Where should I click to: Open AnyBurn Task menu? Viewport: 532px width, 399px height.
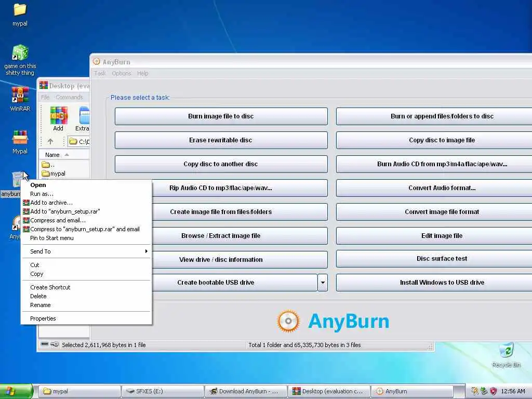[x=100, y=73]
